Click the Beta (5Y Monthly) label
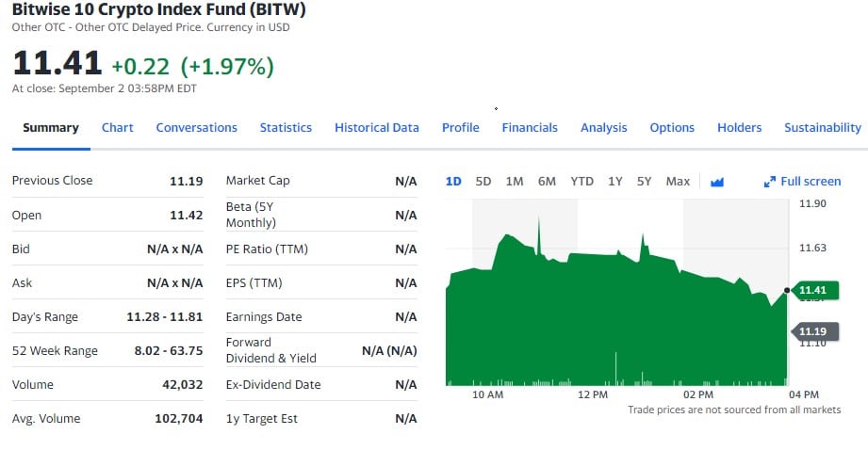This screenshot has height=450, width=868. coord(251,215)
